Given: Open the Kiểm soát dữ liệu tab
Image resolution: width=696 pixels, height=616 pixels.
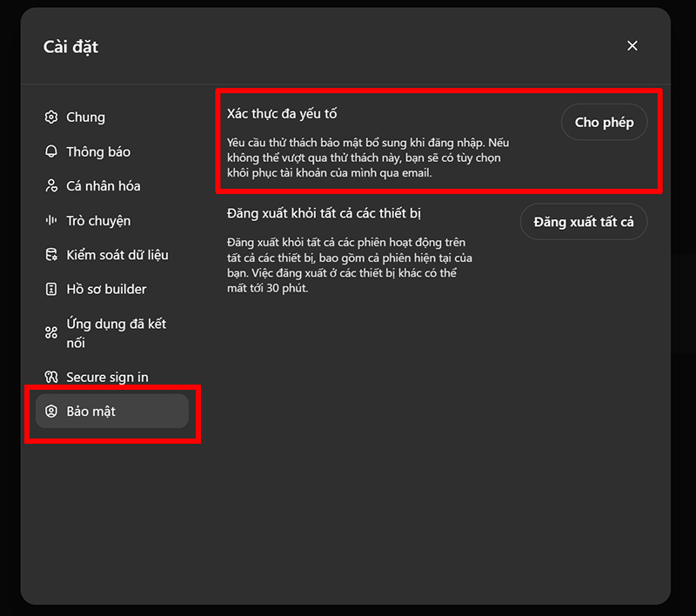Looking at the screenshot, I should (112, 255).
